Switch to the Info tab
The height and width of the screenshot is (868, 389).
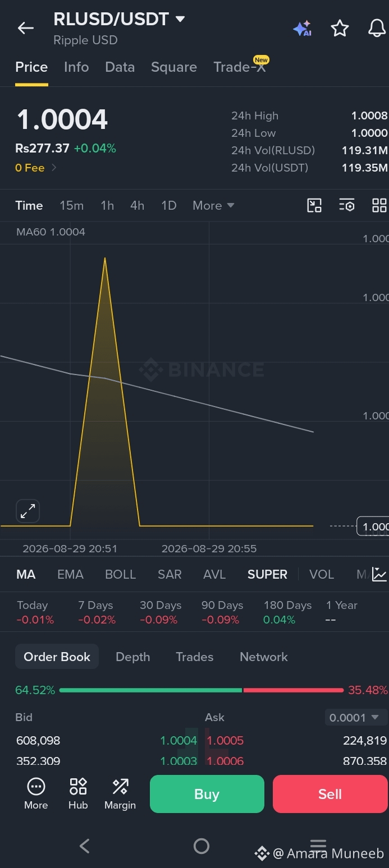click(76, 67)
